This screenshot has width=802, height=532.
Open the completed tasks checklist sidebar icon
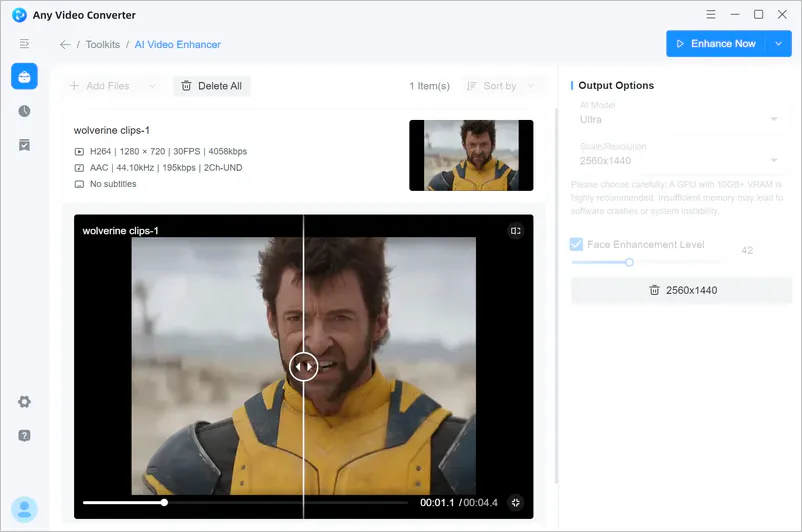pos(24,145)
